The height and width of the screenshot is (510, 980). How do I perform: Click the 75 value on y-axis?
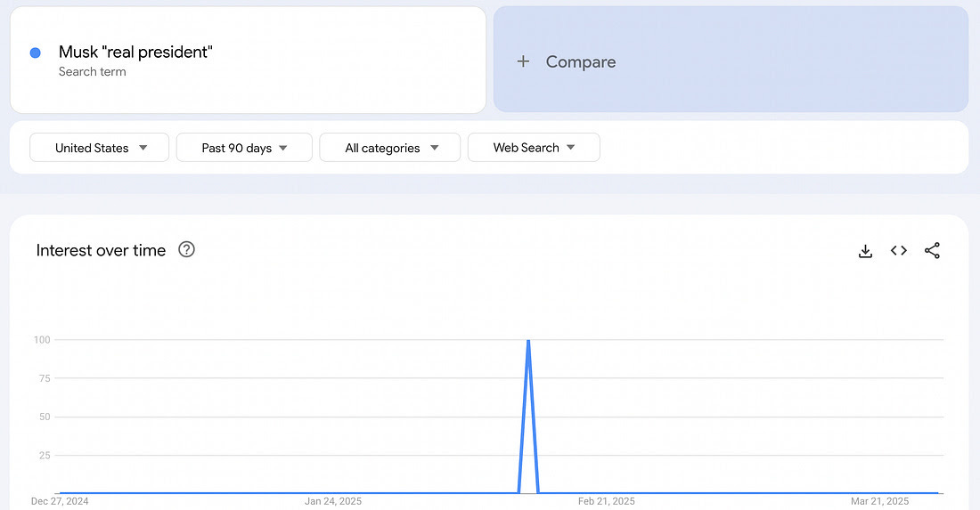pyautogui.click(x=45, y=378)
